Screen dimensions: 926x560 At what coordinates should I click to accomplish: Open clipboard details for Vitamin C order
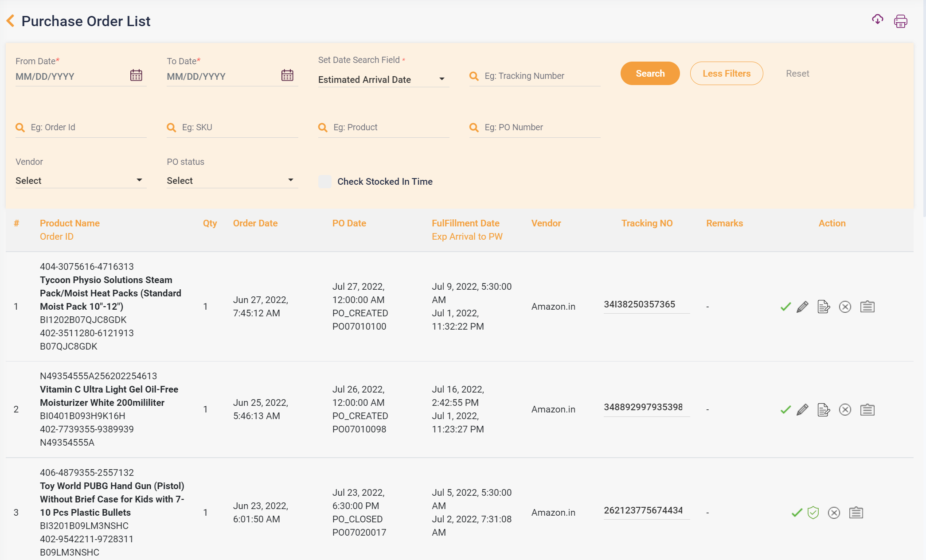click(x=867, y=410)
